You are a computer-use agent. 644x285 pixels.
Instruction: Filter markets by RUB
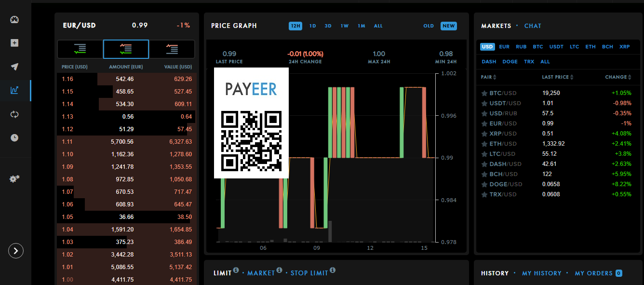pos(521,47)
